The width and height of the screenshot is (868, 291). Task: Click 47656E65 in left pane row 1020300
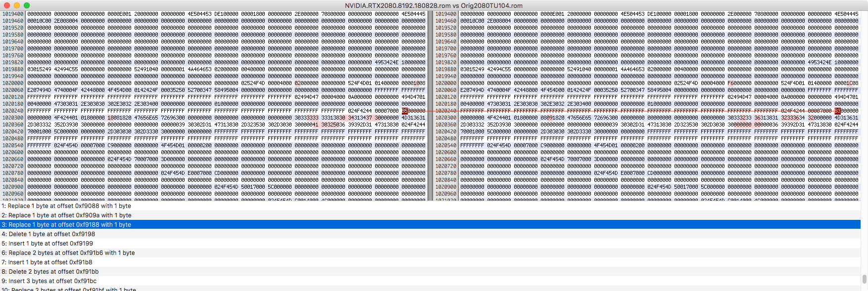pyautogui.click(x=146, y=118)
